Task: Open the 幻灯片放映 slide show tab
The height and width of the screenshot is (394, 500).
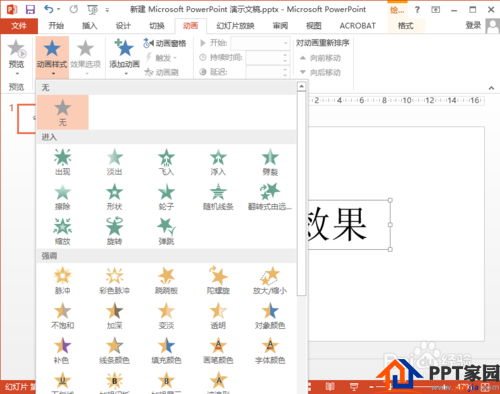Action: [x=235, y=26]
